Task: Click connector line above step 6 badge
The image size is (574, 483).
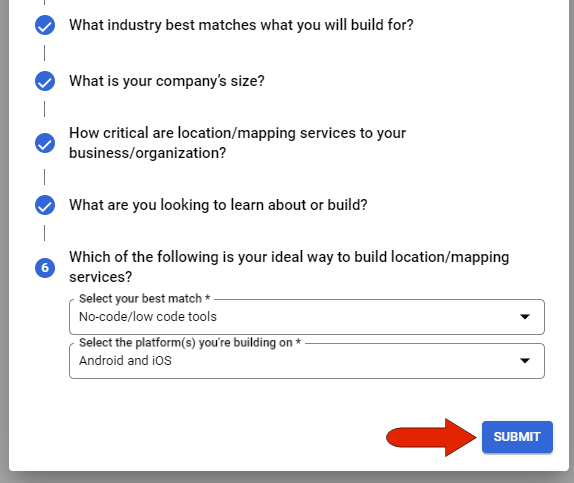Action: 45,233
